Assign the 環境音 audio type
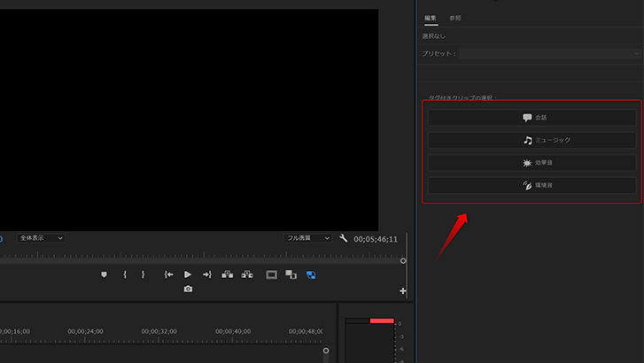The image size is (644, 363). tap(531, 186)
